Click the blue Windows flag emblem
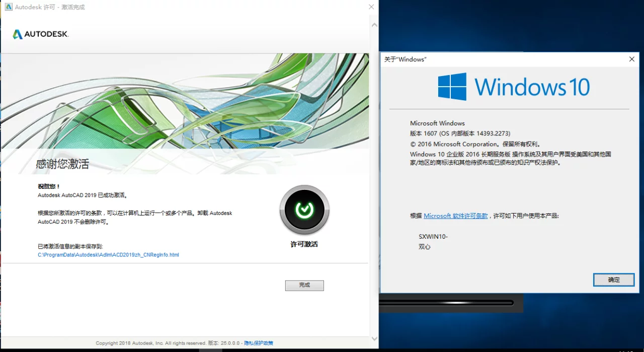The image size is (644, 352). click(451, 86)
